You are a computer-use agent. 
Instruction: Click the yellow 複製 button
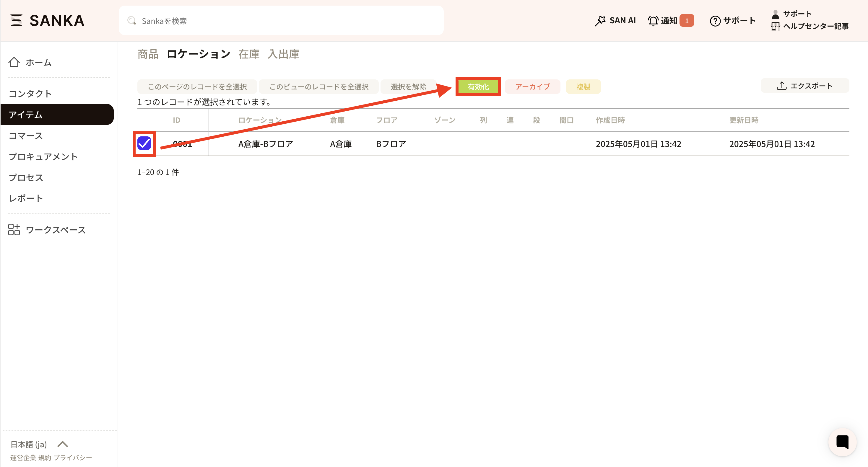583,86
